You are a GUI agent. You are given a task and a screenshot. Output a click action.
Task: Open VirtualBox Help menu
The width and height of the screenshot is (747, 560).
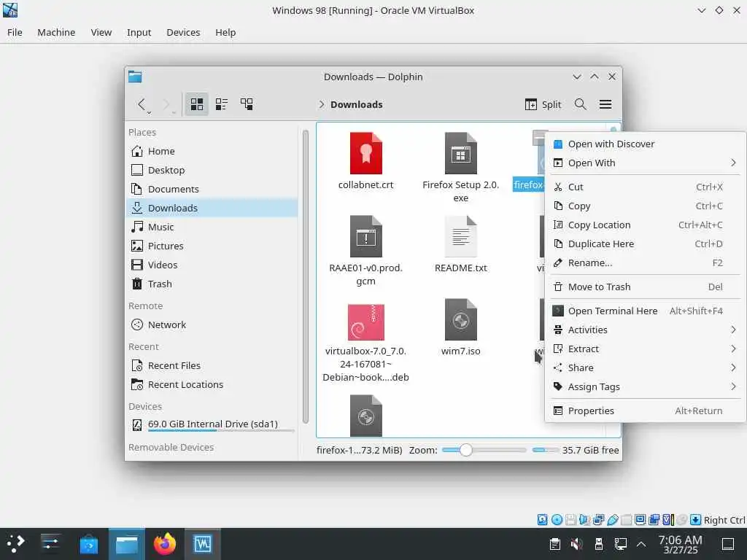(x=225, y=32)
